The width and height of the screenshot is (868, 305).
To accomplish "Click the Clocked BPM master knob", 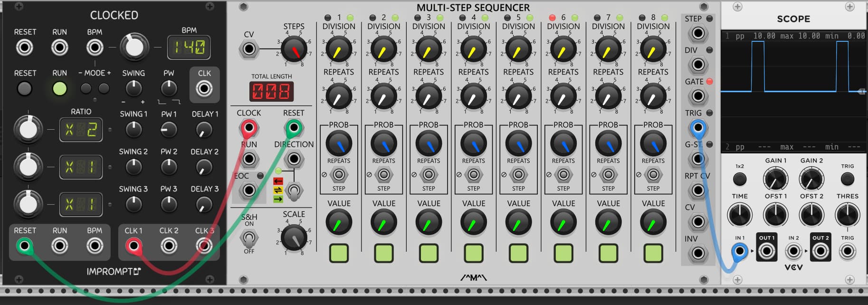I will 134,47.
